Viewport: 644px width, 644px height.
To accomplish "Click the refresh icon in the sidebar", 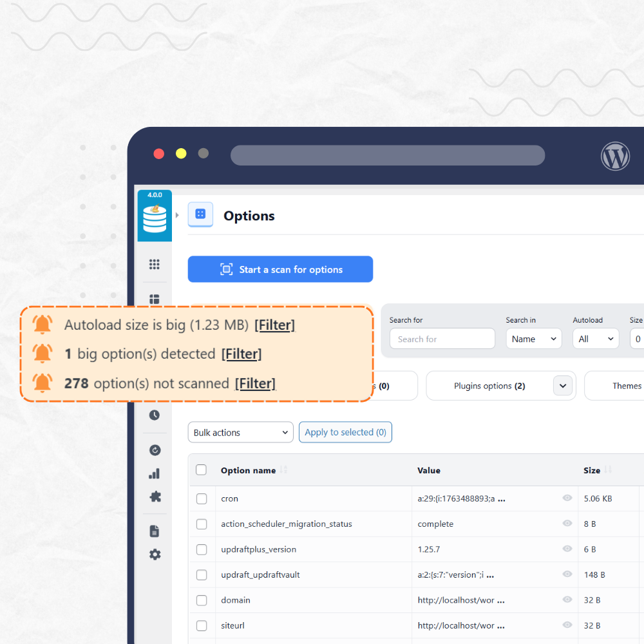I will click(x=155, y=450).
